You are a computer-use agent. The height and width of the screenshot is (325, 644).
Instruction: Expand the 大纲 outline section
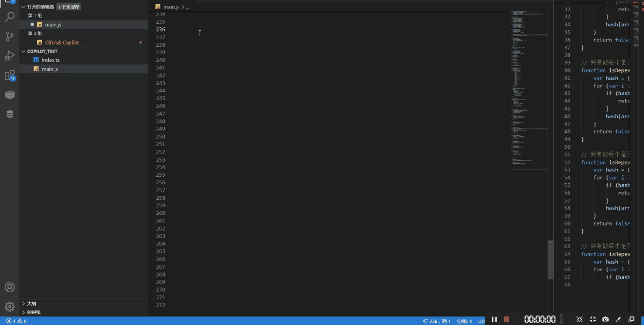pyautogui.click(x=31, y=303)
